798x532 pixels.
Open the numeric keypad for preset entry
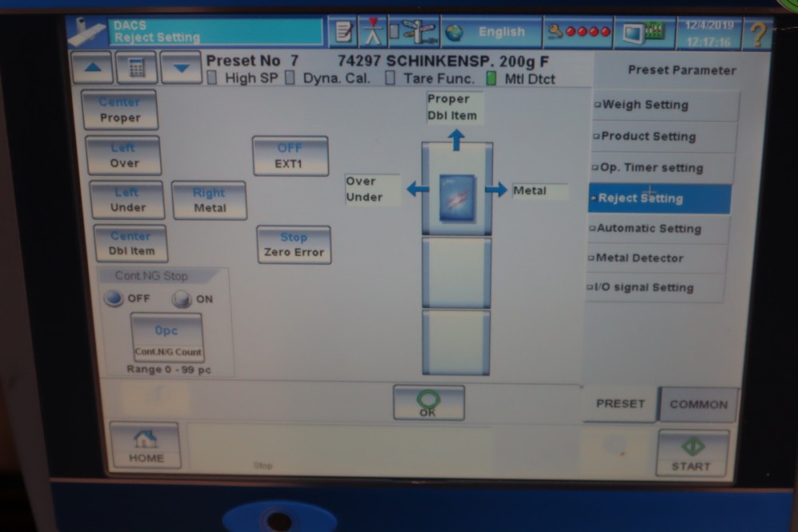(137, 66)
